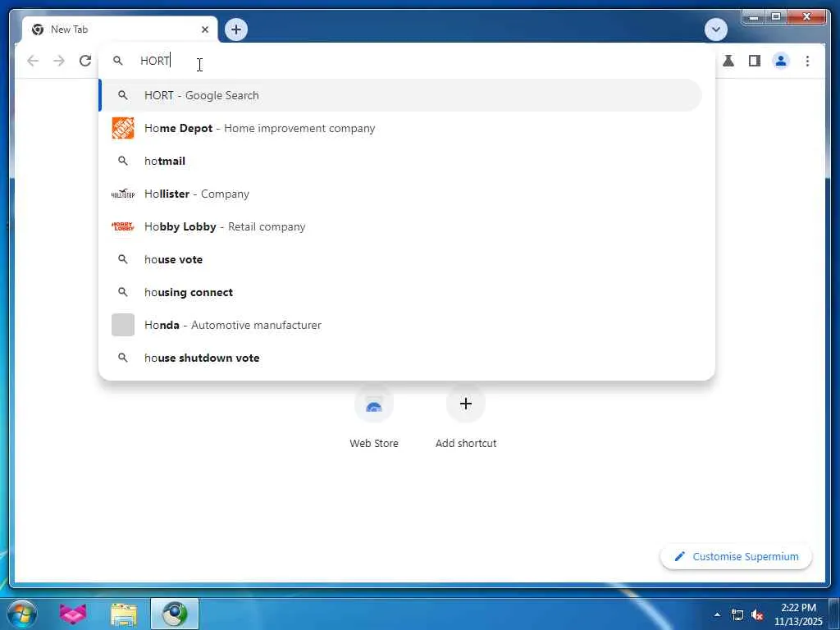Click search icon beside housing connect
The image size is (840, 630).
click(123, 292)
